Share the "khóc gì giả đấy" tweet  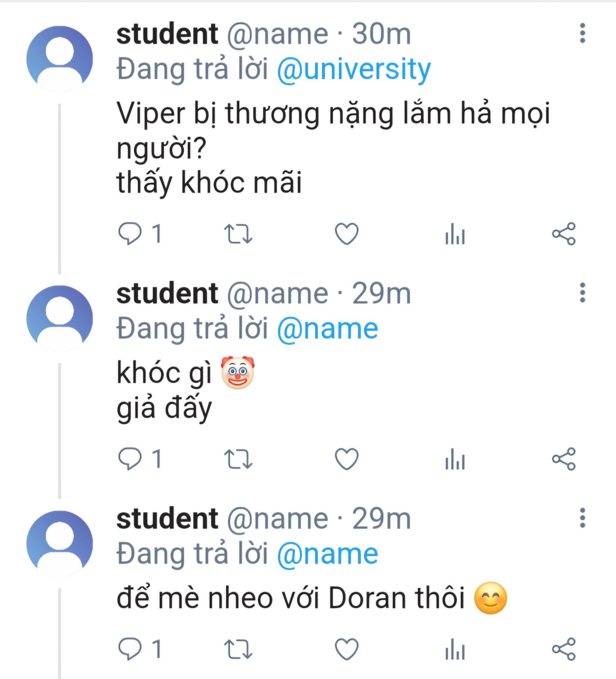click(564, 459)
